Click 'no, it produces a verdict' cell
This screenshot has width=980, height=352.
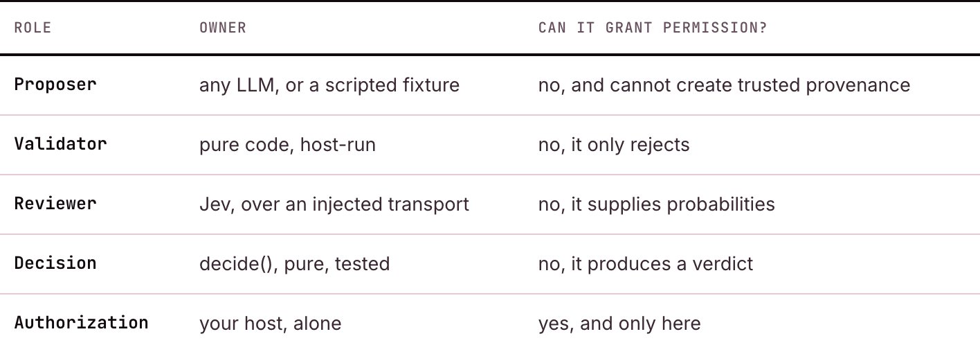(646, 264)
